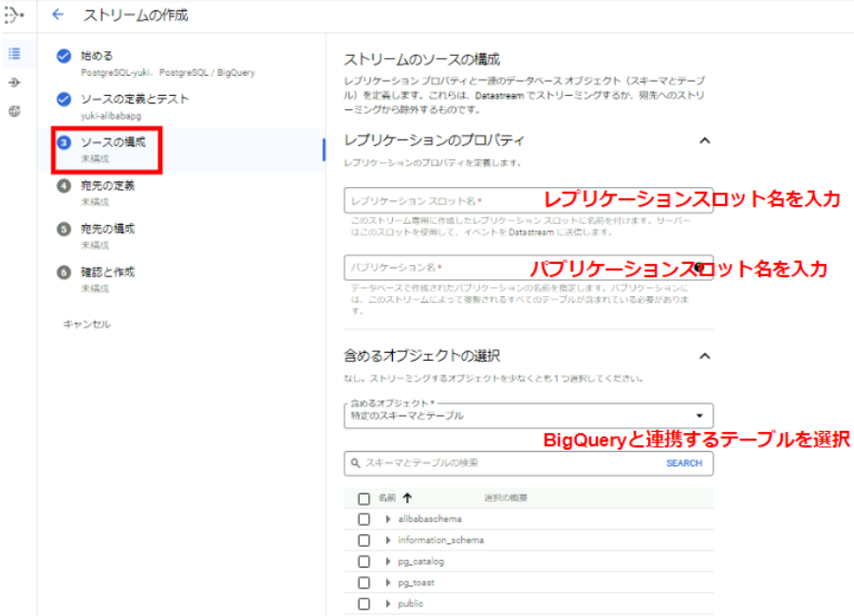Click the キャンセル button

(87, 324)
